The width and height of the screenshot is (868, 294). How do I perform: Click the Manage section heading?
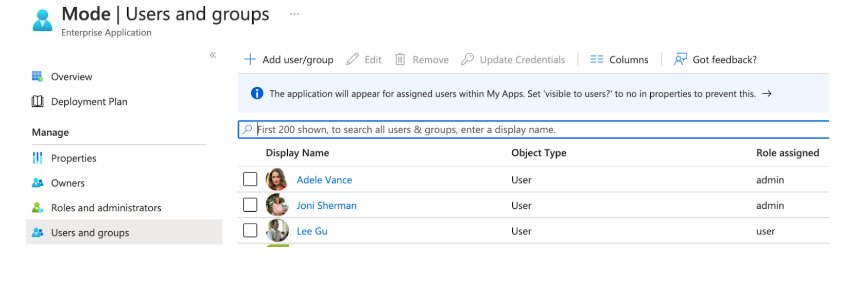[x=50, y=132]
